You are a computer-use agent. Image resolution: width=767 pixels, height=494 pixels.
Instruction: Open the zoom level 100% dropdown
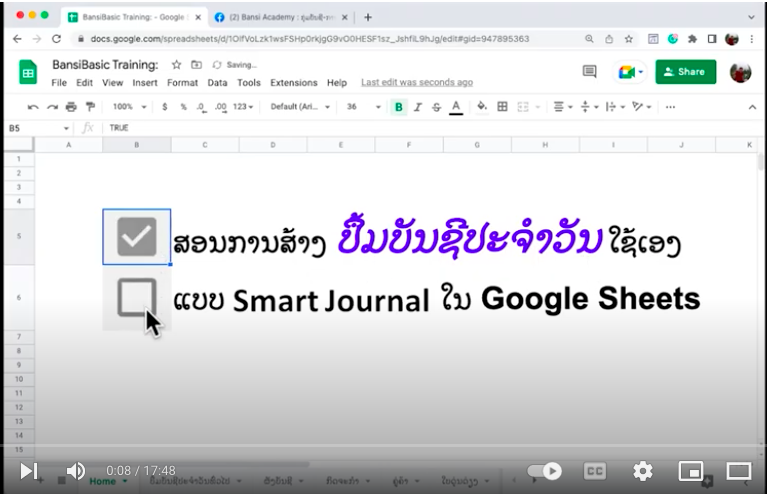pos(130,107)
